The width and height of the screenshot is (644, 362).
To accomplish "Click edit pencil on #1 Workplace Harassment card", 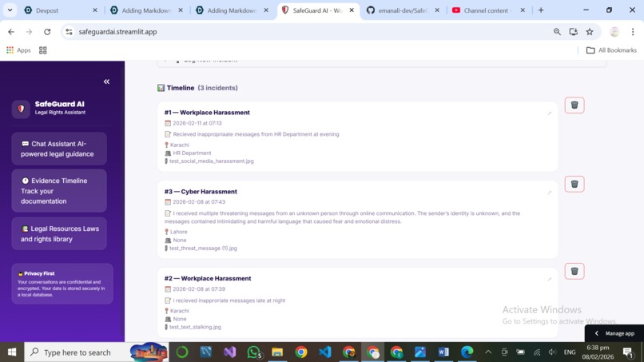I will 549,113.
